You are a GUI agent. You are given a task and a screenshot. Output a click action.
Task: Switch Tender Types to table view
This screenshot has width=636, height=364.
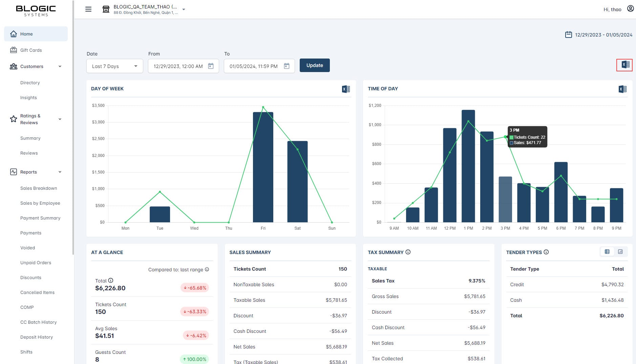607,252
